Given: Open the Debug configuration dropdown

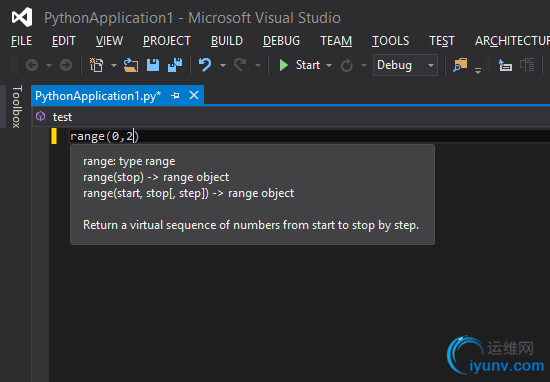Looking at the screenshot, I should tap(405, 65).
